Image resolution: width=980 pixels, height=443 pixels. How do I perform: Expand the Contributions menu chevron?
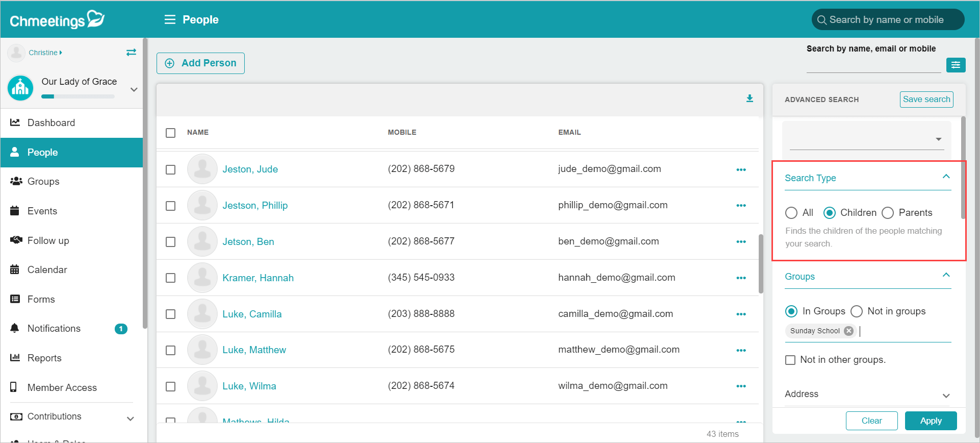click(x=131, y=419)
